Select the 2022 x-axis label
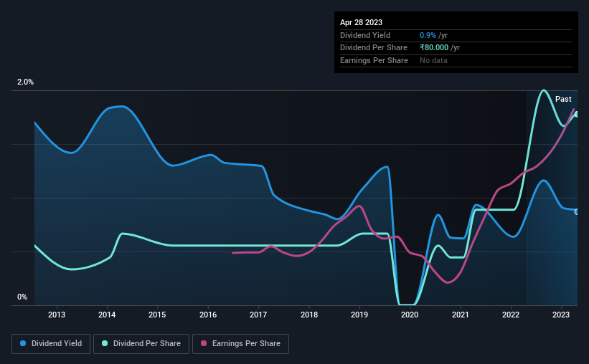This screenshot has height=364, width=589. click(511, 315)
